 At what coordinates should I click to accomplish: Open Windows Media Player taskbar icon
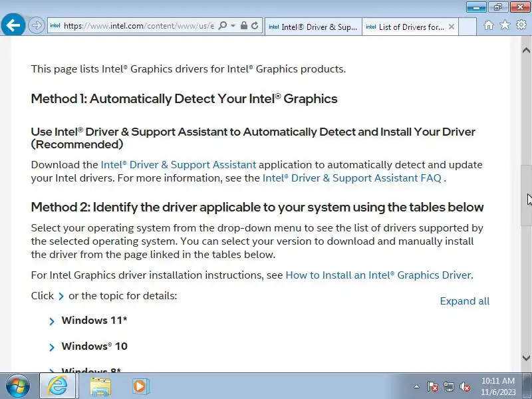tap(140, 386)
